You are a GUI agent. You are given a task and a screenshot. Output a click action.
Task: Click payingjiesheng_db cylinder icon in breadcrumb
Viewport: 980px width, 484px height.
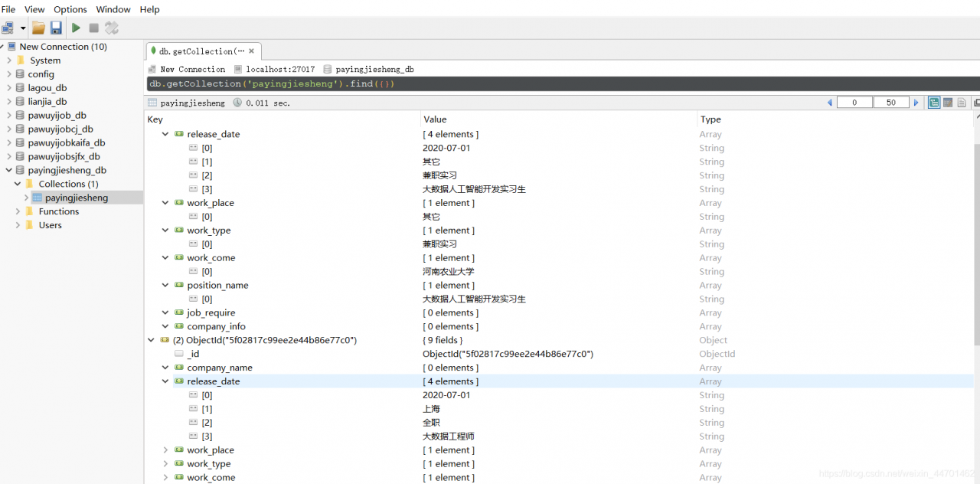[x=328, y=69]
